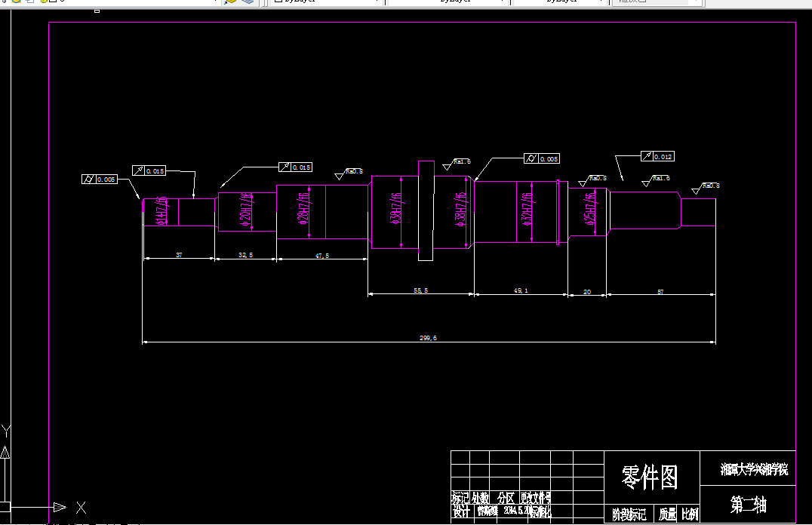Pick the 0.015 runout frame above the φ20H7/f6 section
The image size is (812, 525).
point(295,167)
